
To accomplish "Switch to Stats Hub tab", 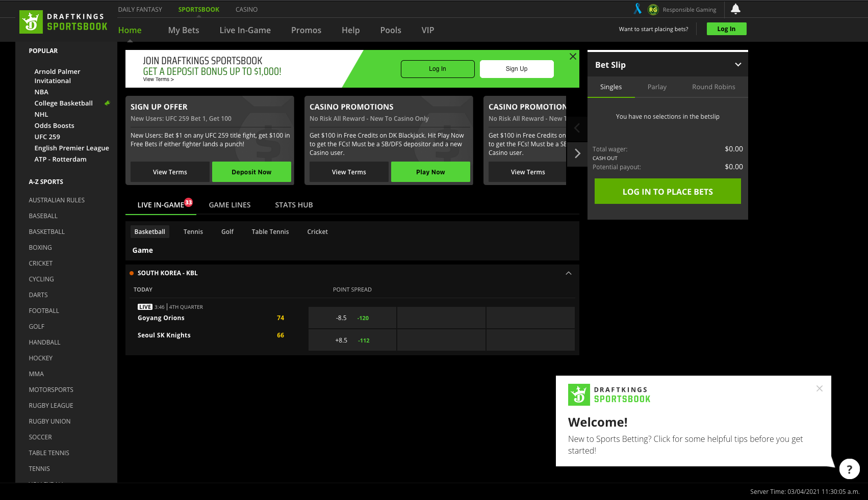I will [294, 205].
